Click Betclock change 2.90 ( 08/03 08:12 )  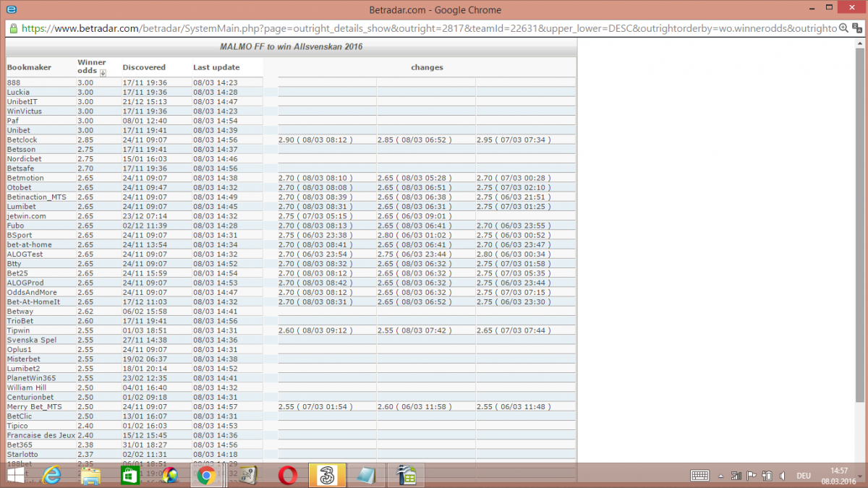315,140
